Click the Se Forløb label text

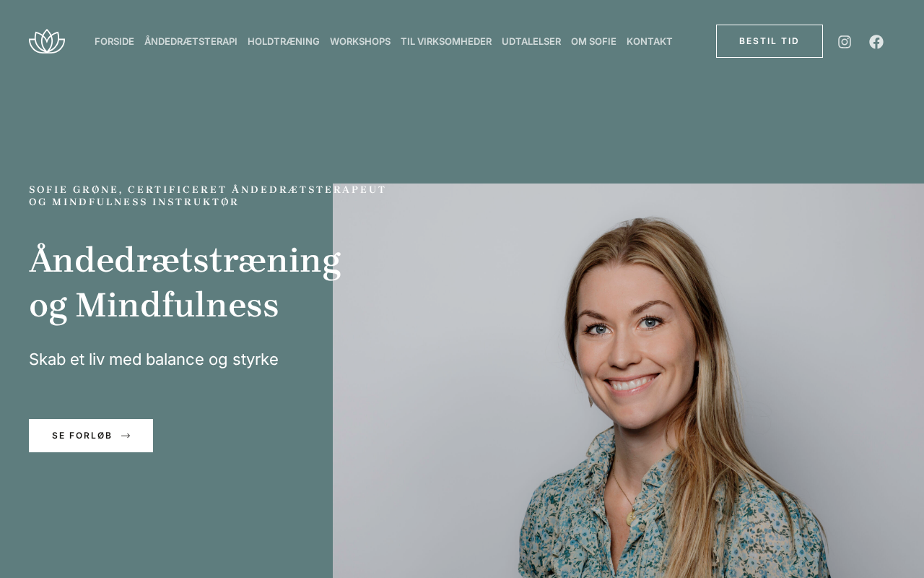(82, 436)
